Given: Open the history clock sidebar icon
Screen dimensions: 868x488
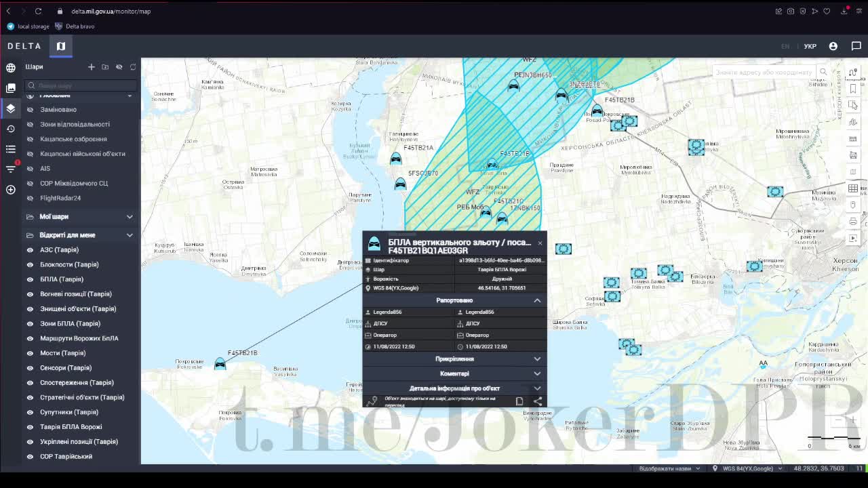Looking at the screenshot, I should pos(11,129).
